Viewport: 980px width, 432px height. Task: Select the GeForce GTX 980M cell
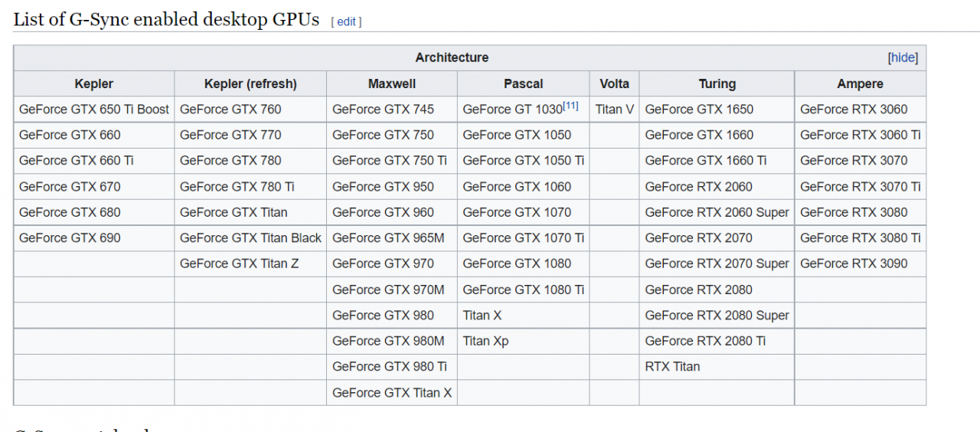392,341
